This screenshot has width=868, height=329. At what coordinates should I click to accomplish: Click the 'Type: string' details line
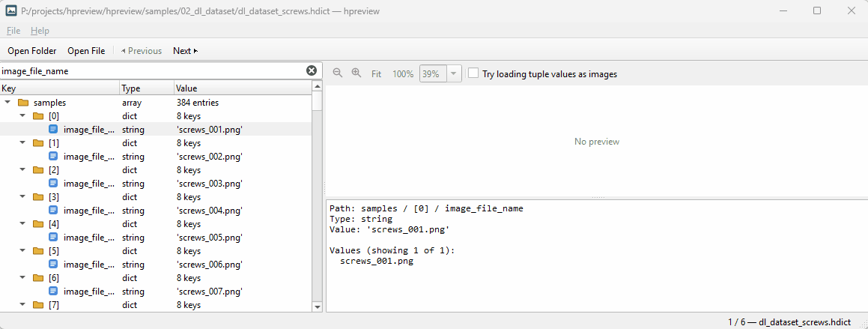(x=361, y=220)
